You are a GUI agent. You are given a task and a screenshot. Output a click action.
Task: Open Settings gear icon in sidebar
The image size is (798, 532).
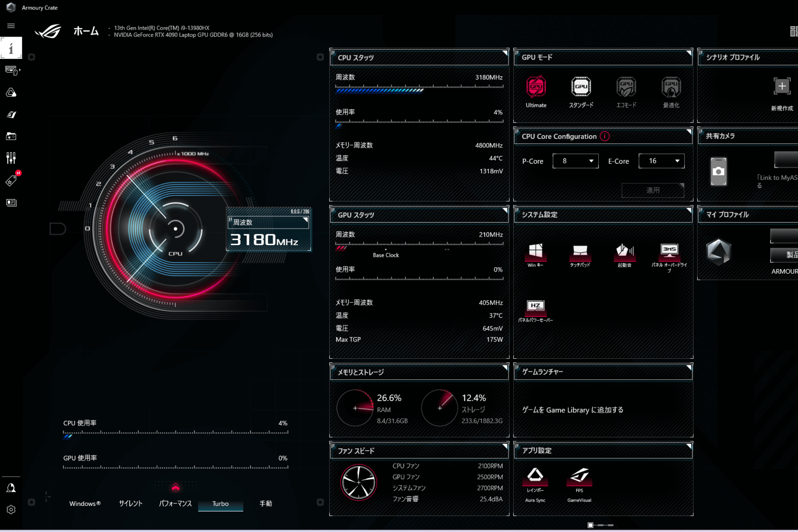(x=11, y=510)
